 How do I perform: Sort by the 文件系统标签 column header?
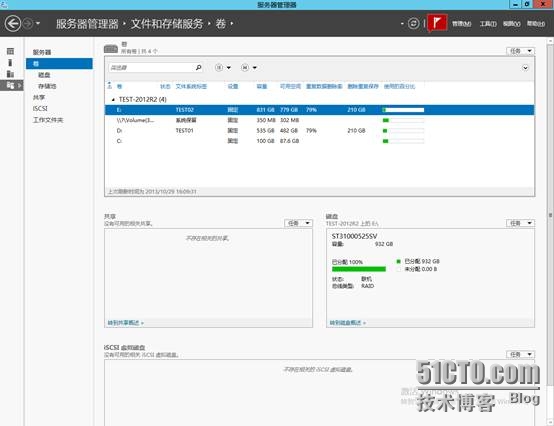[x=191, y=87]
